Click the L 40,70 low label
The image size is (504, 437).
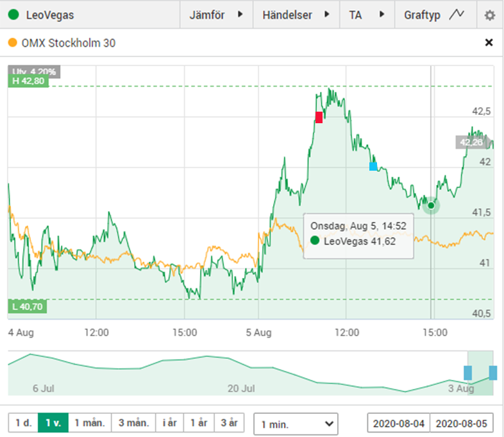[28, 307]
